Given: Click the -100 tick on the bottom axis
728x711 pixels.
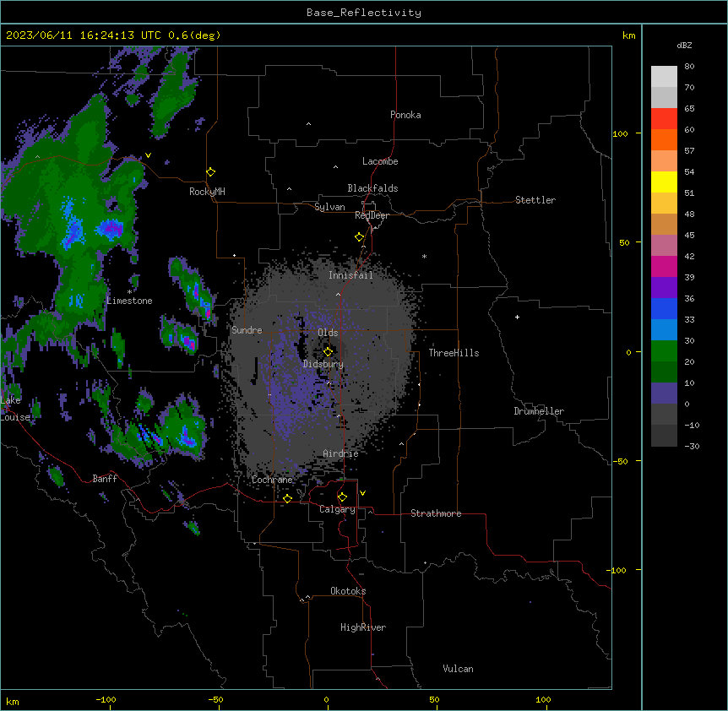Looking at the screenshot, I should point(106,699).
